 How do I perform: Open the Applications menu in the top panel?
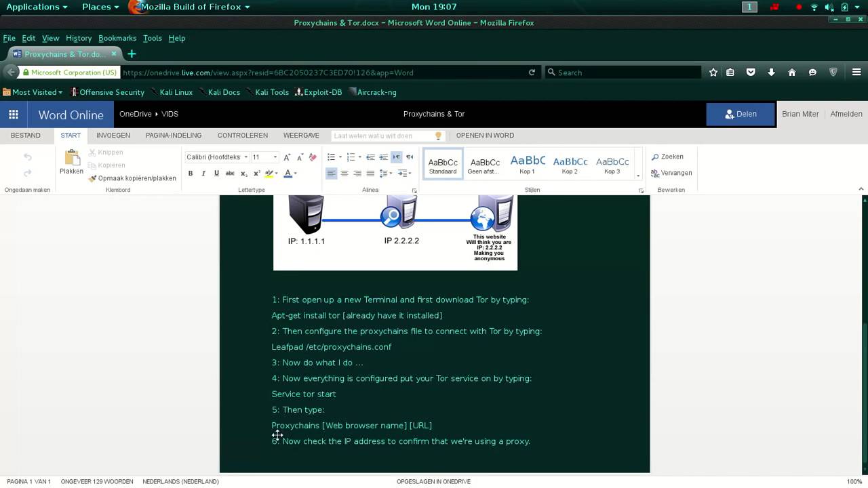pos(37,7)
